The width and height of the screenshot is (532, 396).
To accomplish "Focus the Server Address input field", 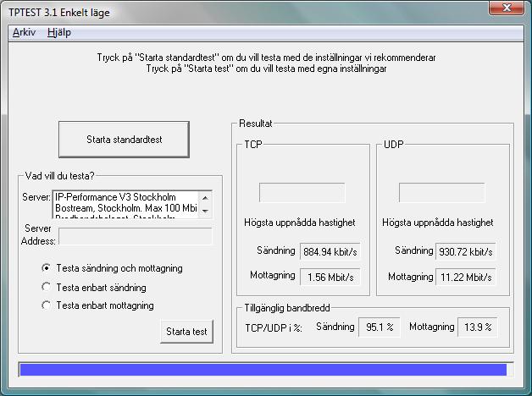I will 136,236.
